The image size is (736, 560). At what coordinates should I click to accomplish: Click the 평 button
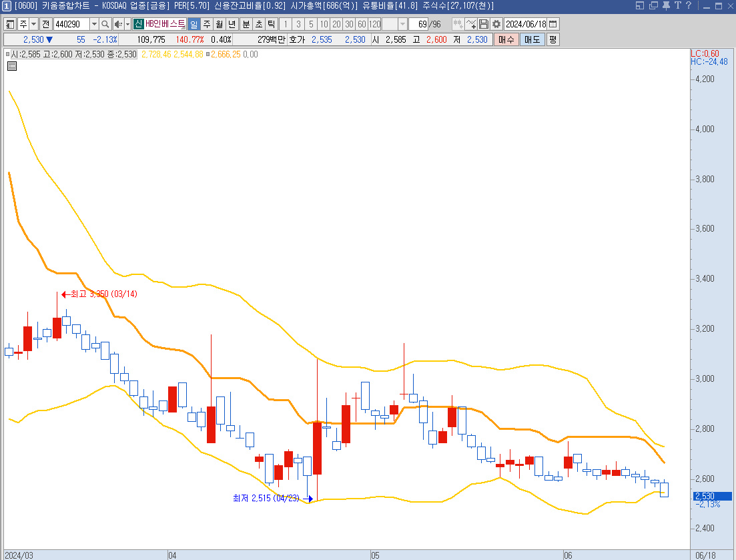[x=553, y=39]
